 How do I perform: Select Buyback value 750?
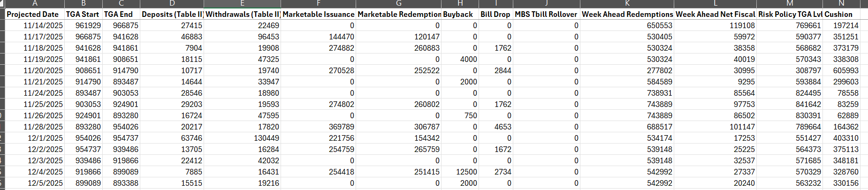pos(460,115)
